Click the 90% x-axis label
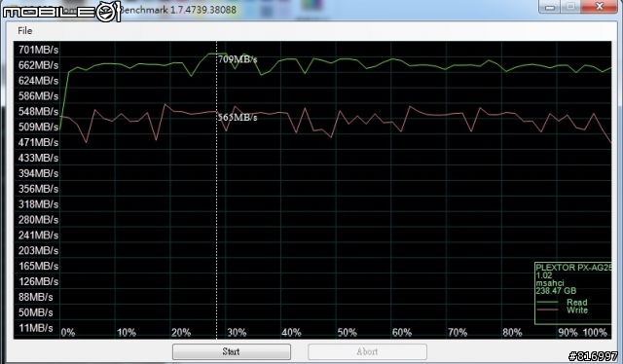Image resolution: width=623 pixels, height=364 pixels. (x=568, y=333)
